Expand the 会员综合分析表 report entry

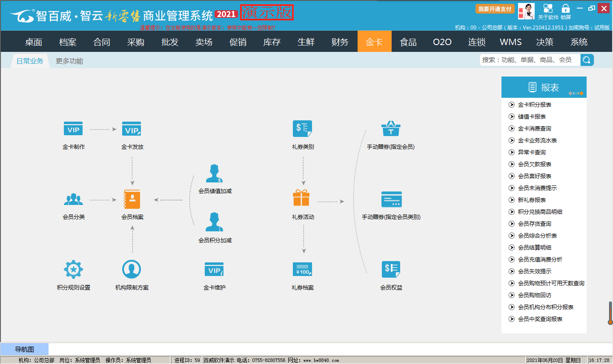point(512,236)
